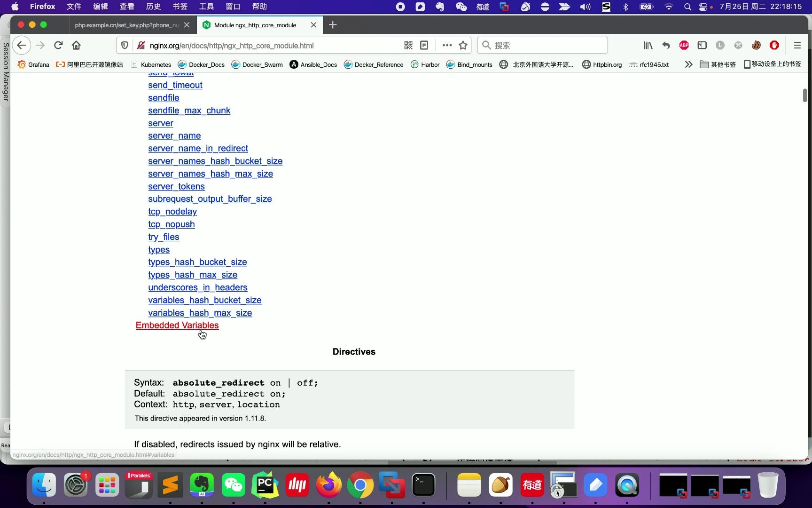The width and height of the screenshot is (812, 508).
Task: Open the 书签 menu in the menu bar
Action: point(179,7)
